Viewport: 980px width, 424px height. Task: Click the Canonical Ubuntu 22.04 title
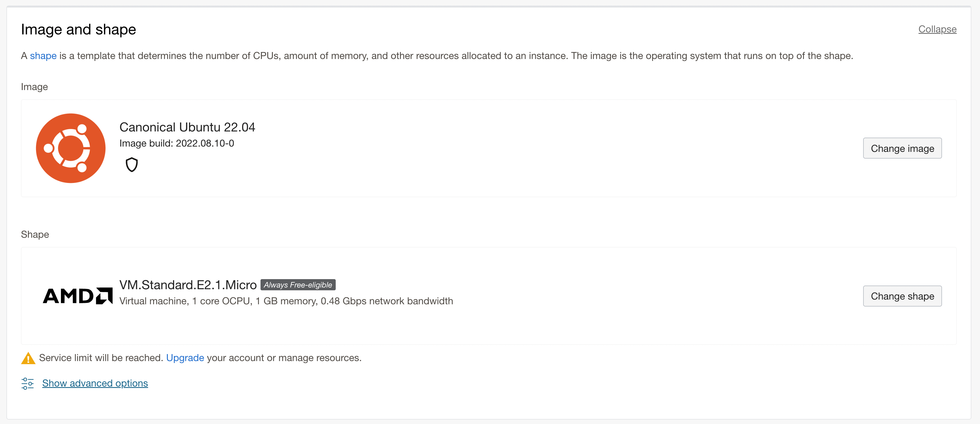[x=187, y=127]
